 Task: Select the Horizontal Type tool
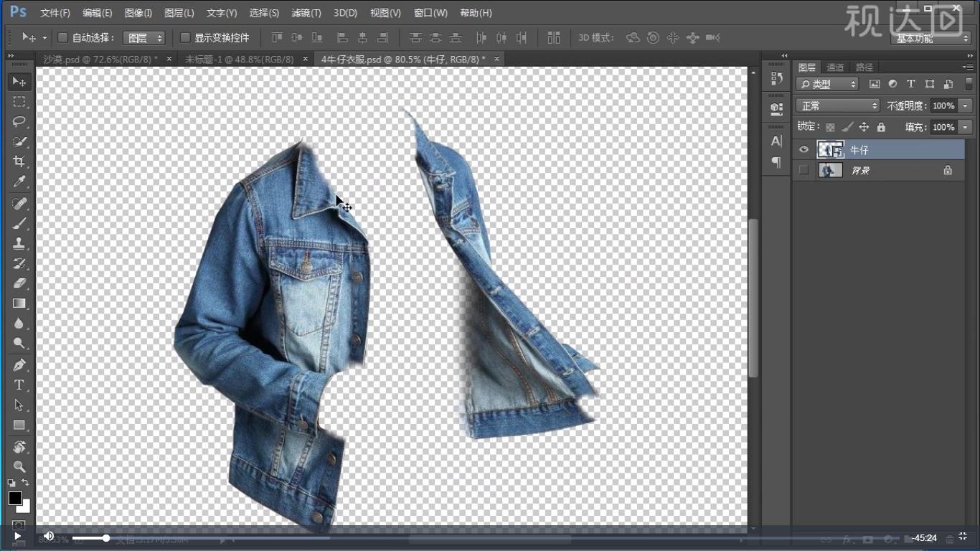[19, 385]
